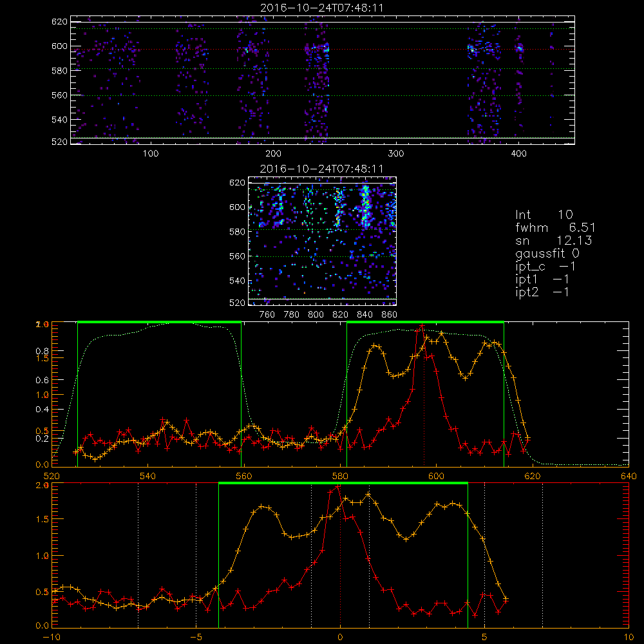Select the 'gaussfit 0' readout line
Screen dimensions: 644x644
(547, 253)
